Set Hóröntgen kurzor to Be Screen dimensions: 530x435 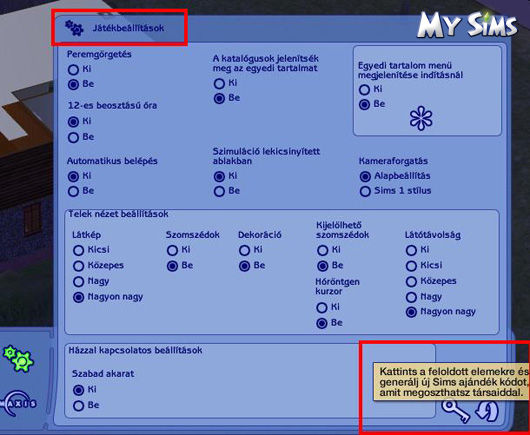pyautogui.click(x=321, y=323)
